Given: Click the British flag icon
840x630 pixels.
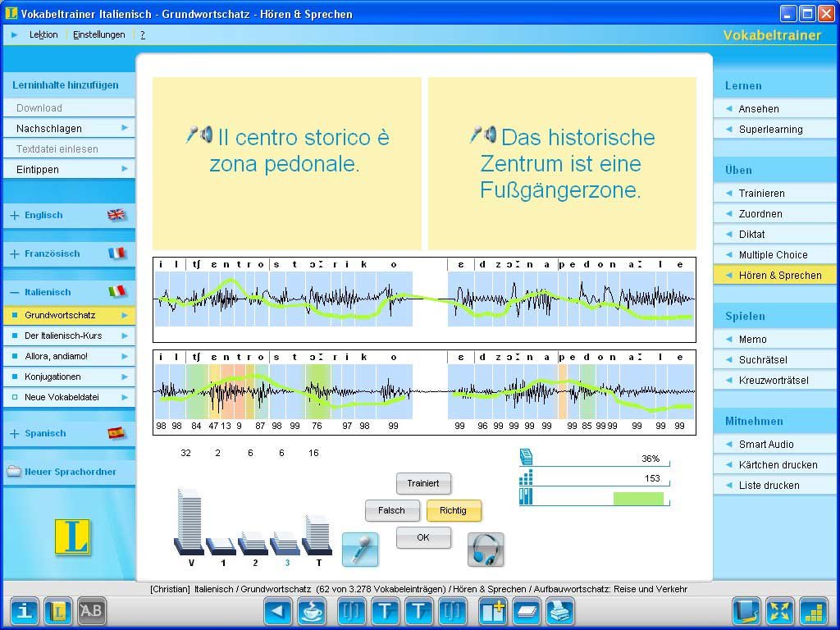Looking at the screenshot, I should pyautogui.click(x=116, y=215).
